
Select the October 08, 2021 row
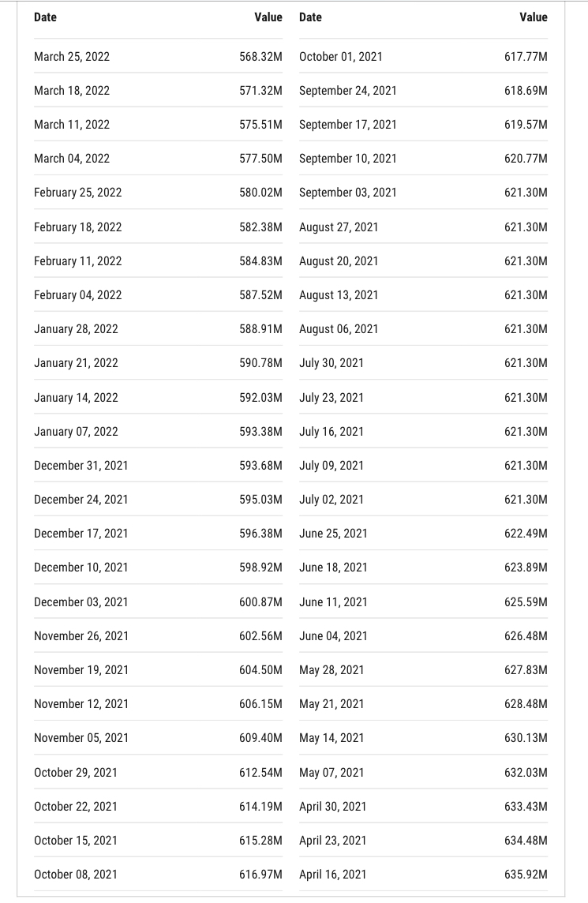tap(159, 875)
